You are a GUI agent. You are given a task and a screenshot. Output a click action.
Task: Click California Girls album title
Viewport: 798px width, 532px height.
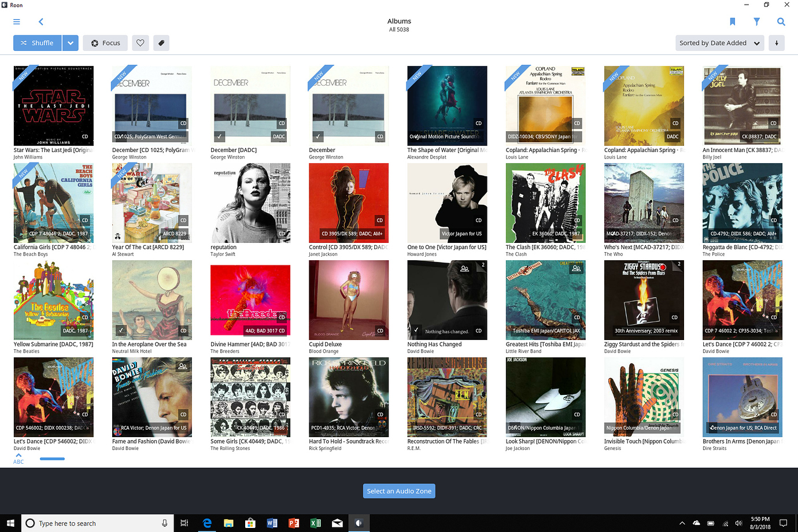[53, 247]
